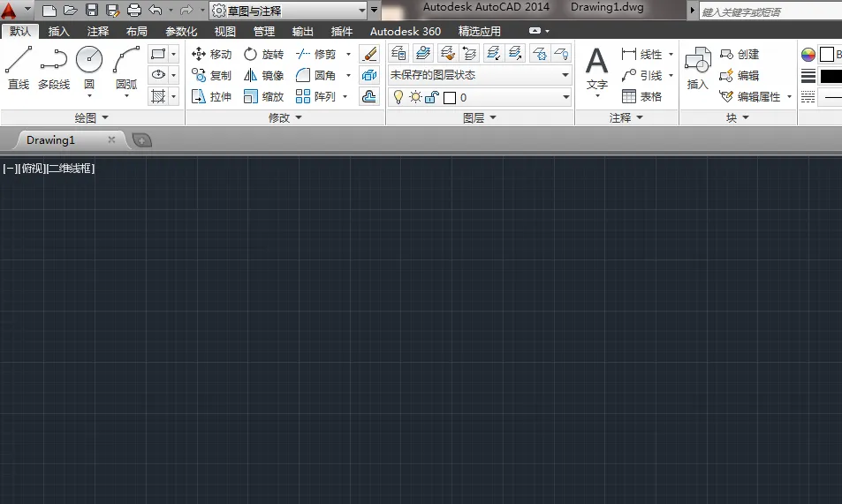Select the 圆弧 arc tool icon

126,59
